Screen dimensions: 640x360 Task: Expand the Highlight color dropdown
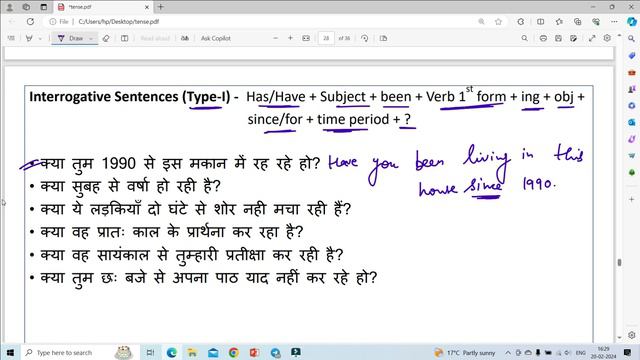tap(40, 38)
